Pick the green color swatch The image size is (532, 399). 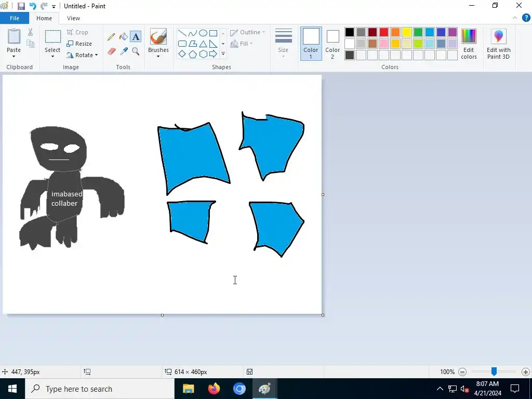(418, 32)
